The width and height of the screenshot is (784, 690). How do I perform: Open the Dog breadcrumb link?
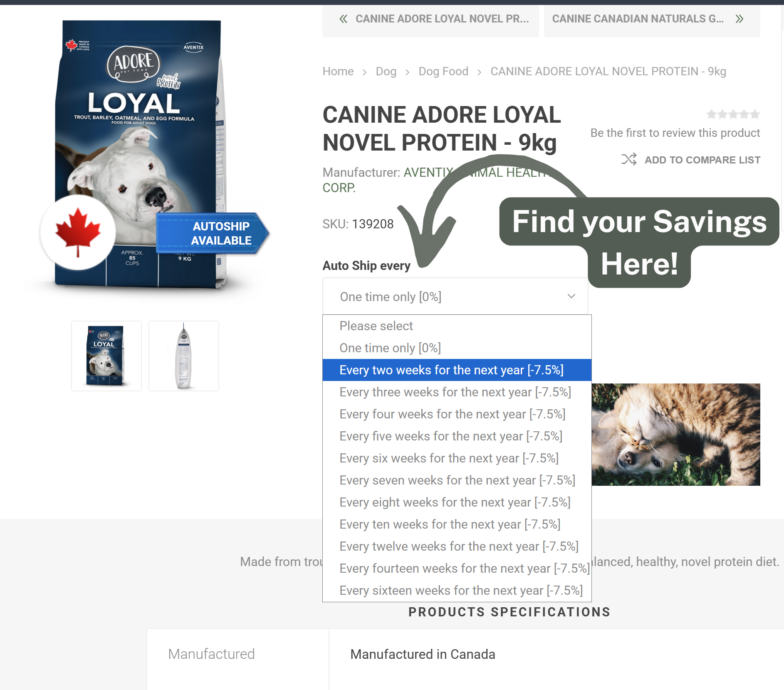[386, 72]
